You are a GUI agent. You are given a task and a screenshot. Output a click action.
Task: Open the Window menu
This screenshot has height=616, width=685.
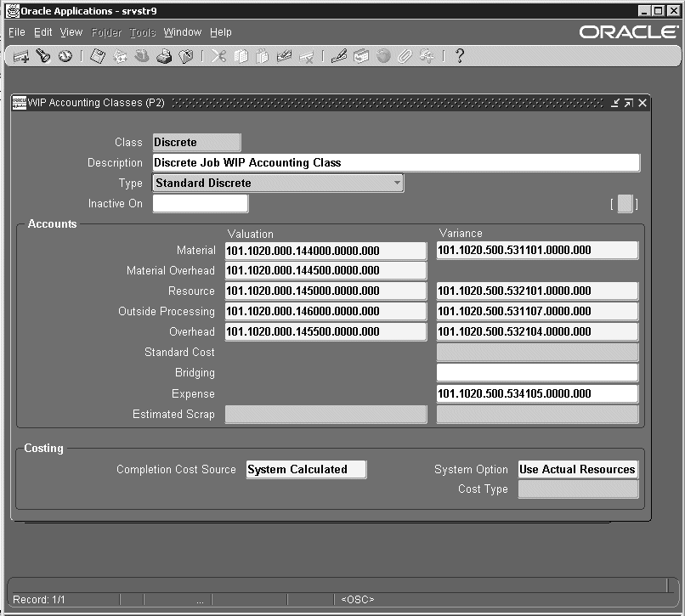click(182, 32)
